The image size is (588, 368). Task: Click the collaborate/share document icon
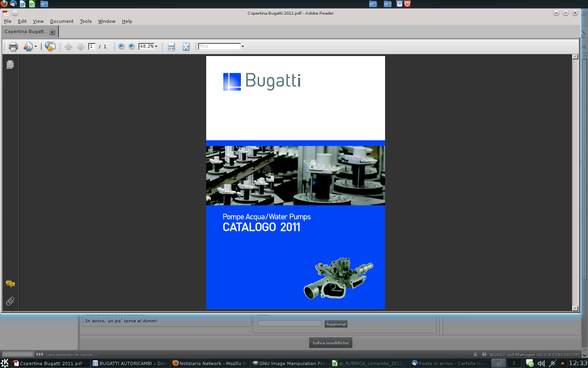click(27, 47)
